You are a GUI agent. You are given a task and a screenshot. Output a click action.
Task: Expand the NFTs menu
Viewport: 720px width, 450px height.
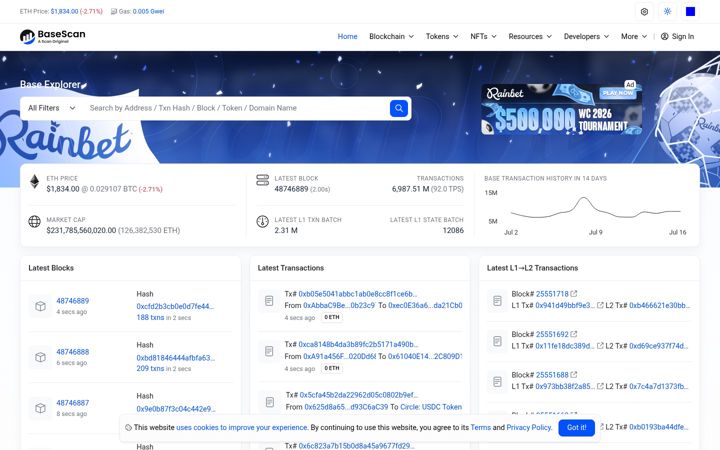click(483, 36)
